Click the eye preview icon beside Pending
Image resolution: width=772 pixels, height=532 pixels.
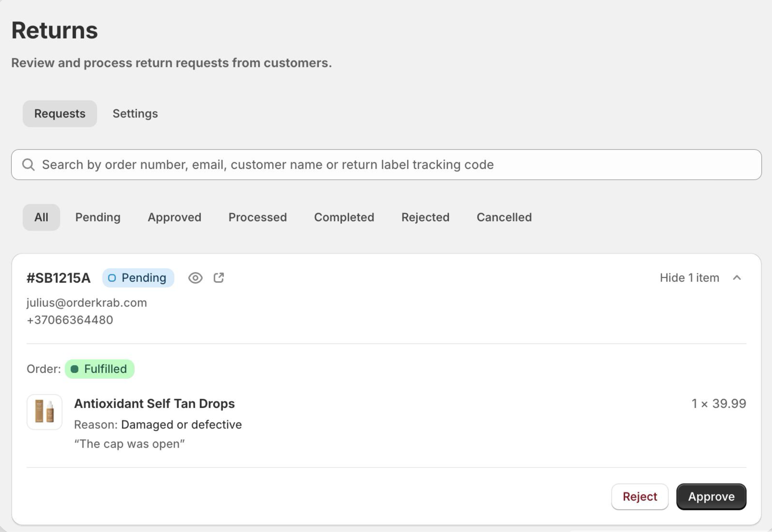coord(195,278)
